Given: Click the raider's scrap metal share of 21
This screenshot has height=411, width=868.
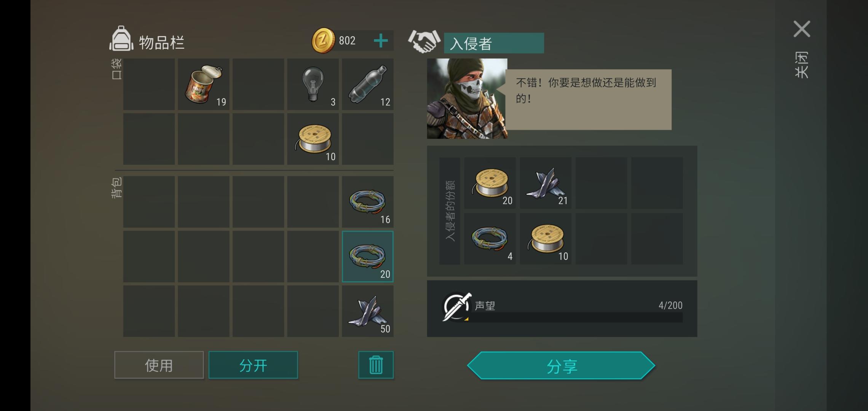Looking at the screenshot, I should coord(546,183).
